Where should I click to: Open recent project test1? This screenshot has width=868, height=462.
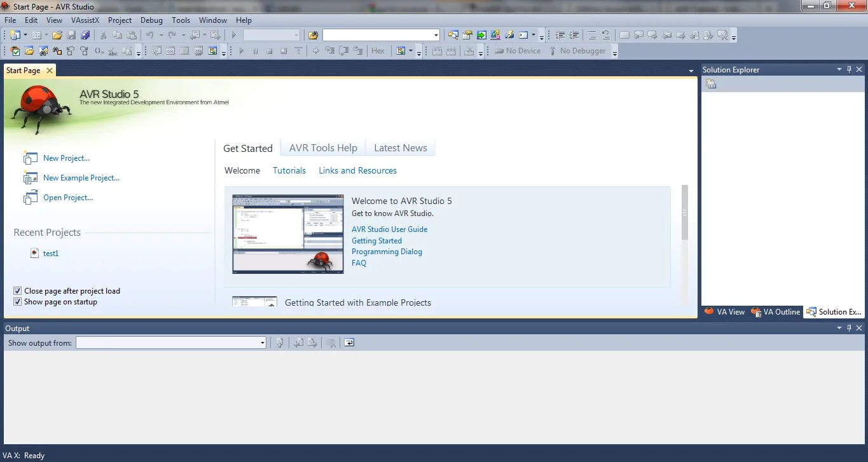click(51, 254)
